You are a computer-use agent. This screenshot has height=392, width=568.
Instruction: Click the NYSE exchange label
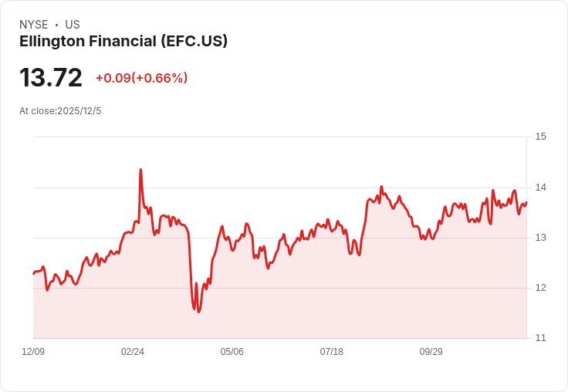(34, 25)
